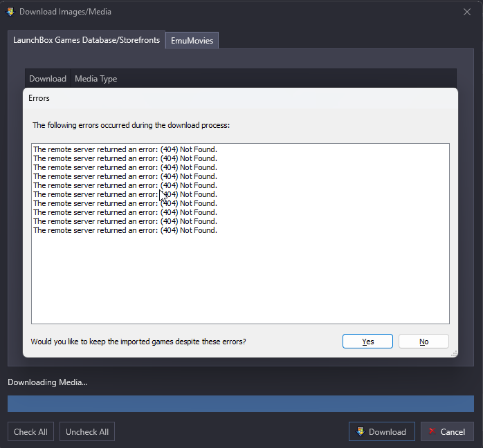483x448 pixels.
Task: Click the Downloading Media progress bar
Action: coord(241,404)
